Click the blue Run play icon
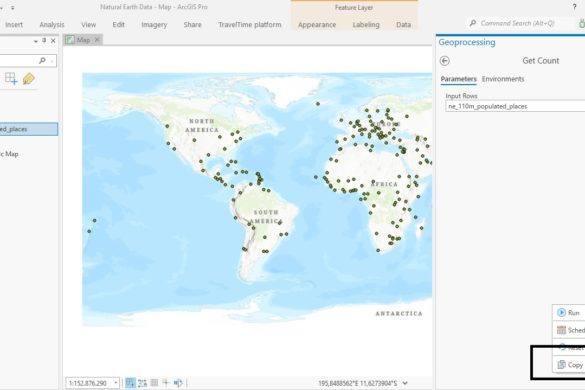The height and width of the screenshot is (390, 585). point(561,312)
